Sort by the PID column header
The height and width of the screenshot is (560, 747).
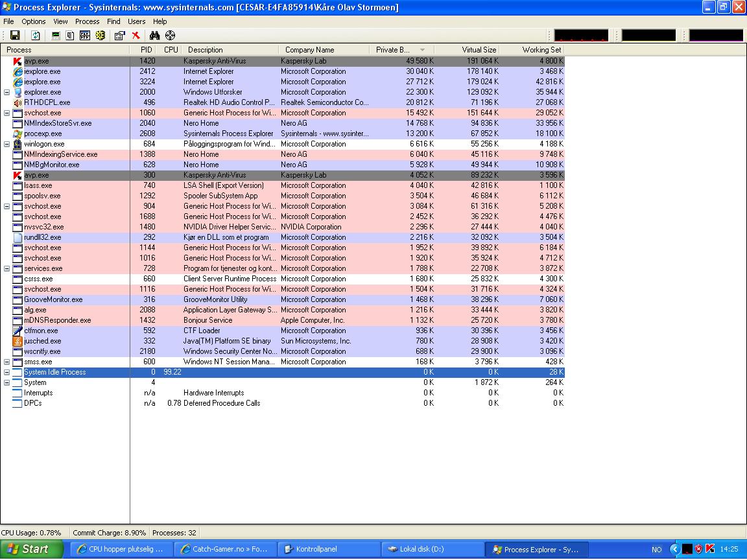[144, 49]
